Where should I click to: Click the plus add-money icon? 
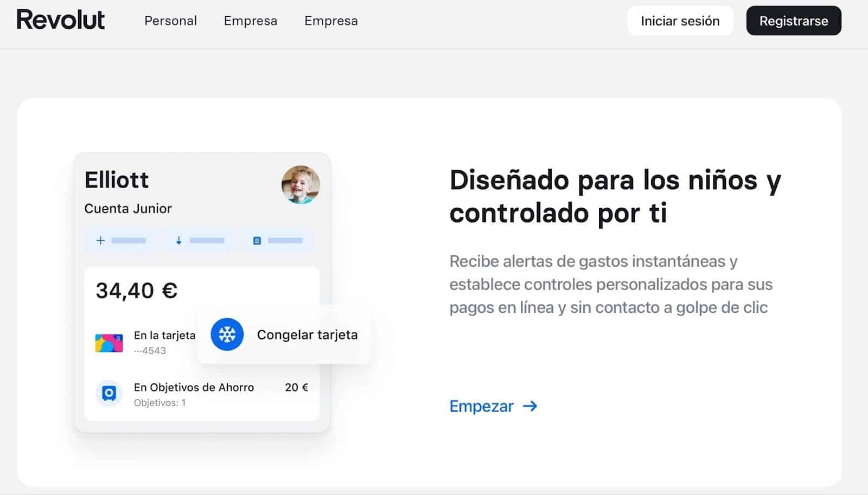pyautogui.click(x=100, y=240)
